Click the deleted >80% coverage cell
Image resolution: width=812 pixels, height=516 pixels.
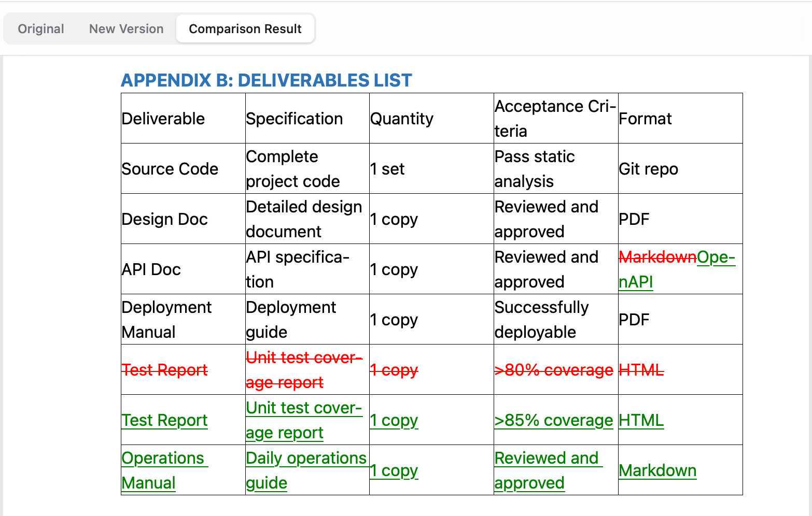(x=556, y=370)
